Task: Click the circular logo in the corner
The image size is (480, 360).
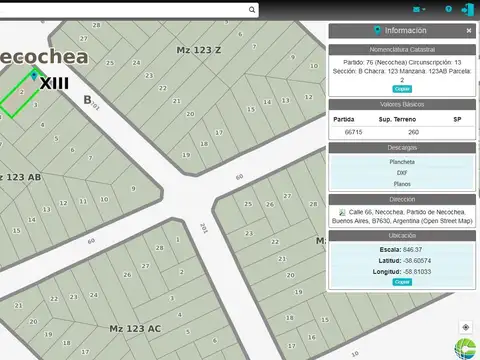Action: pos(465,349)
